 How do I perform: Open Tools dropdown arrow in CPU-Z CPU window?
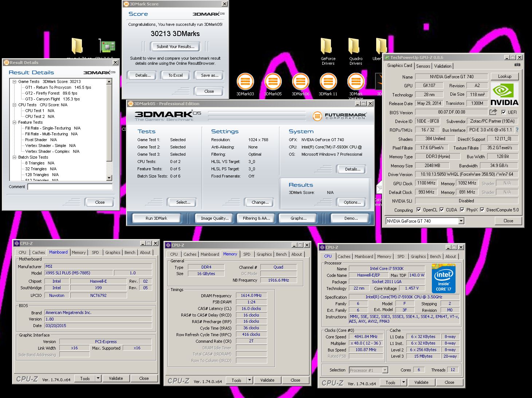pyautogui.click(x=403, y=382)
